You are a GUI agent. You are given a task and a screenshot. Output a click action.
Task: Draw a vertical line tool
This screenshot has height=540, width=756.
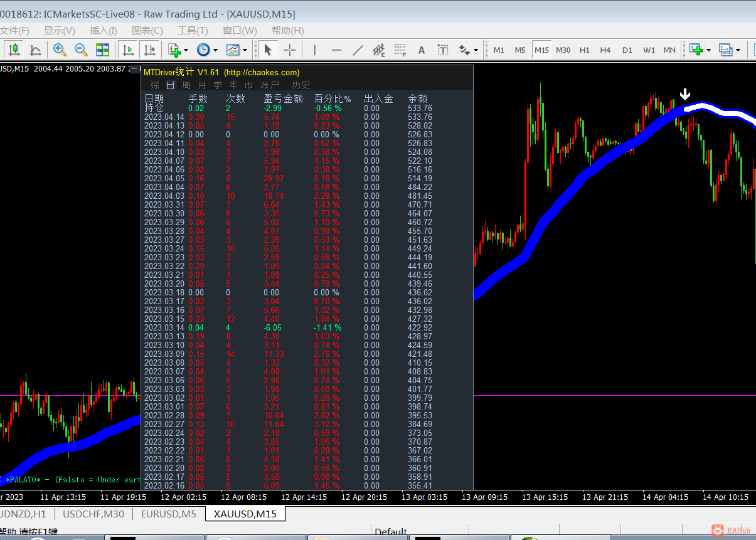pyautogui.click(x=315, y=50)
